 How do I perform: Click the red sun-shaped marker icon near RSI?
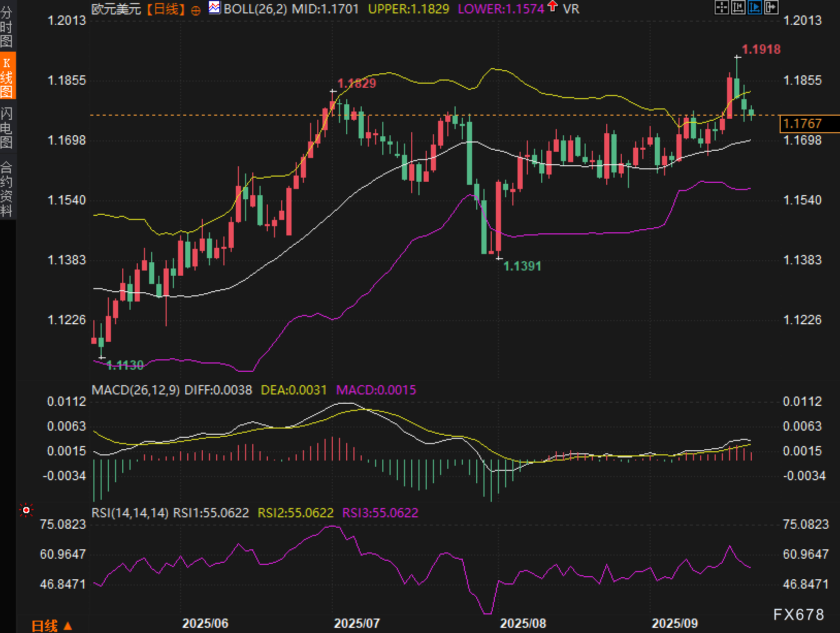click(26, 510)
